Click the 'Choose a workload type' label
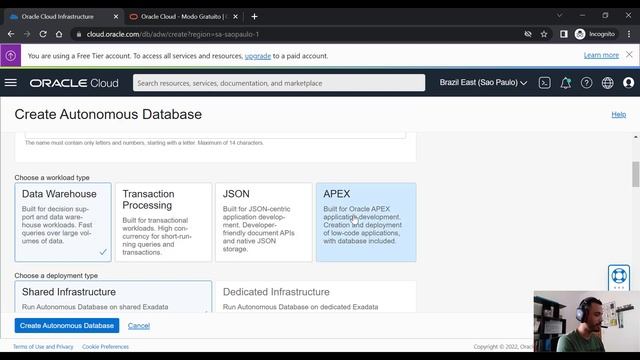 (52, 178)
